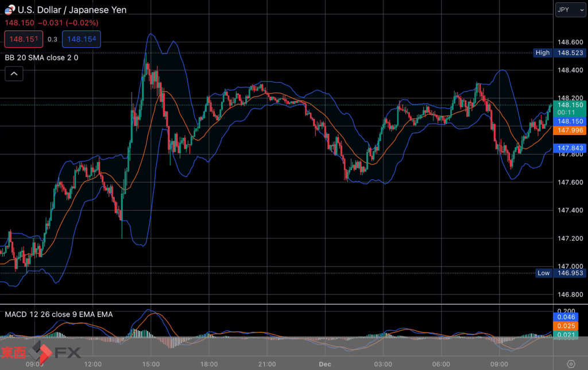Click the Dec date marker on time axis
The width and height of the screenshot is (588, 370).
coord(326,364)
